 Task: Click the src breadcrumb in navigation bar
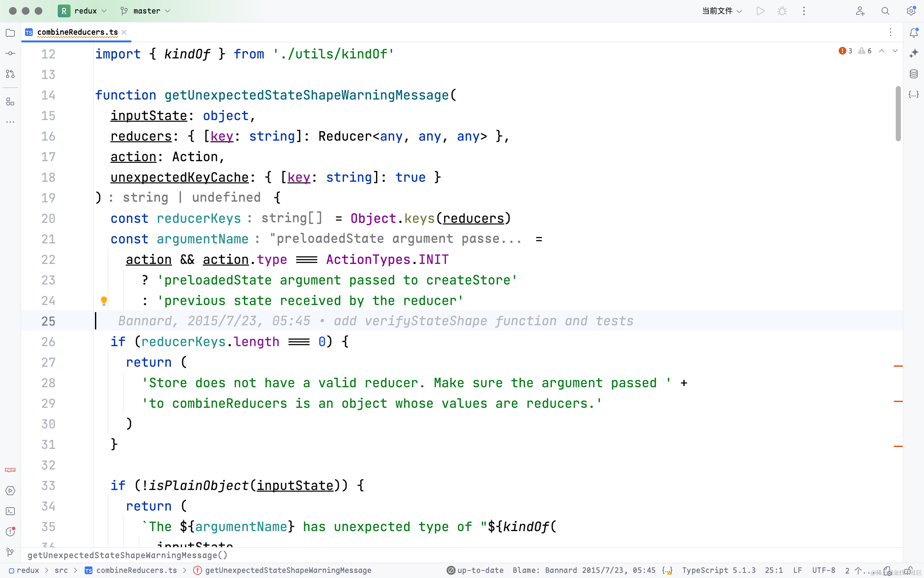61,570
